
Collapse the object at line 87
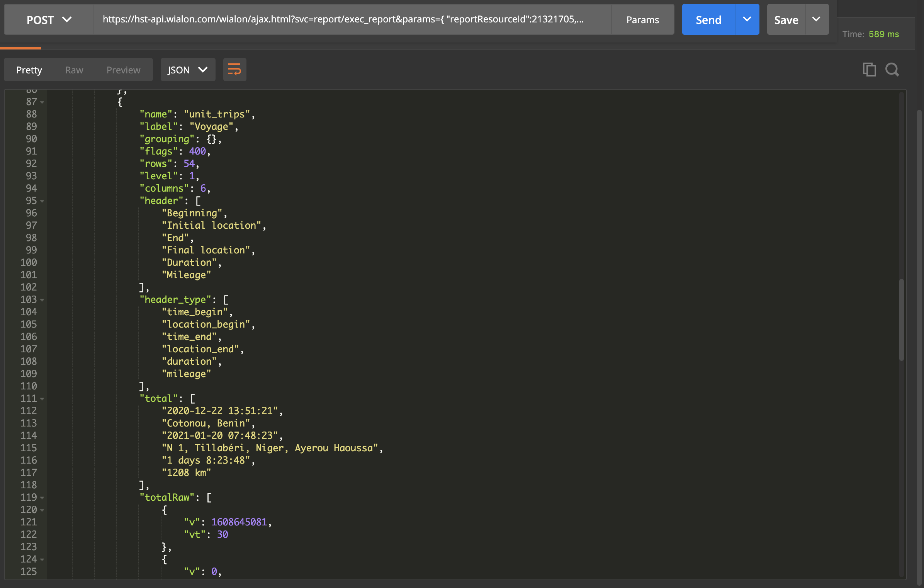[x=42, y=102]
